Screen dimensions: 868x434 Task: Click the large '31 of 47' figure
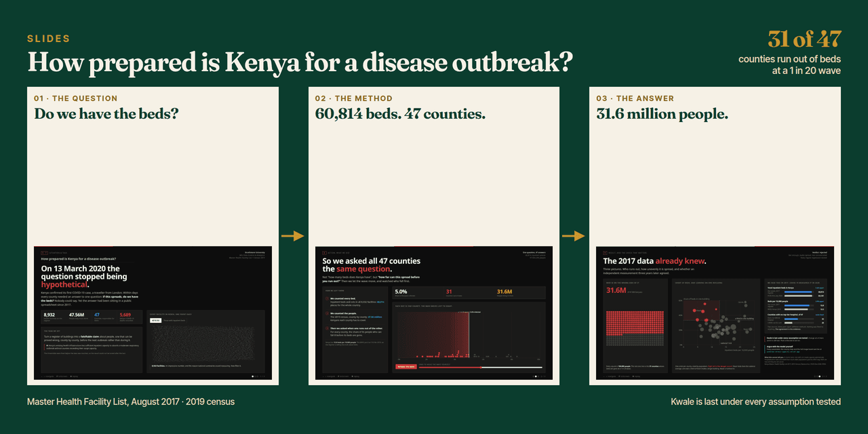[804, 39]
